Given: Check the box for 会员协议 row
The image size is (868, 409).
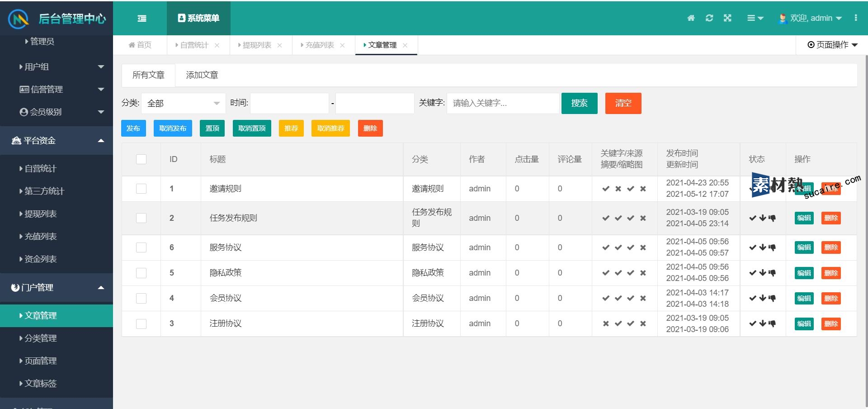Looking at the screenshot, I should click(141, 298).
